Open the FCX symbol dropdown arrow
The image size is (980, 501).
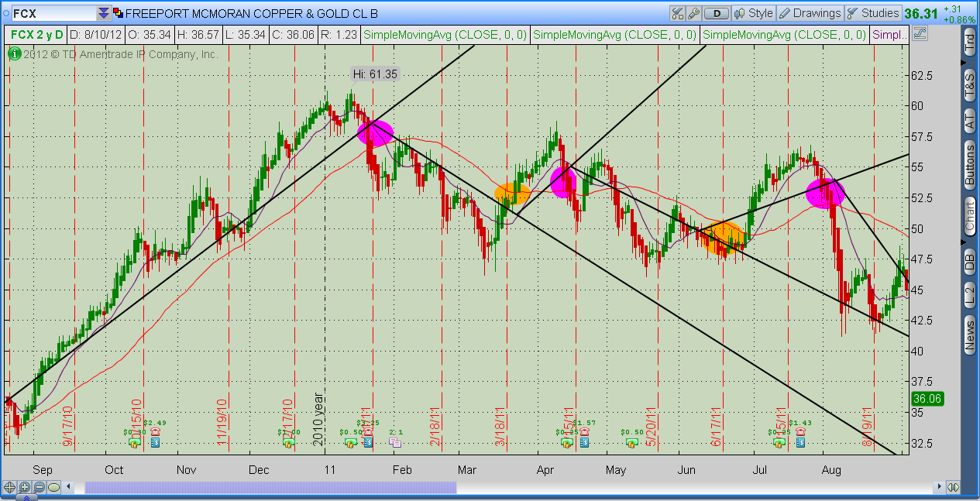103,13
